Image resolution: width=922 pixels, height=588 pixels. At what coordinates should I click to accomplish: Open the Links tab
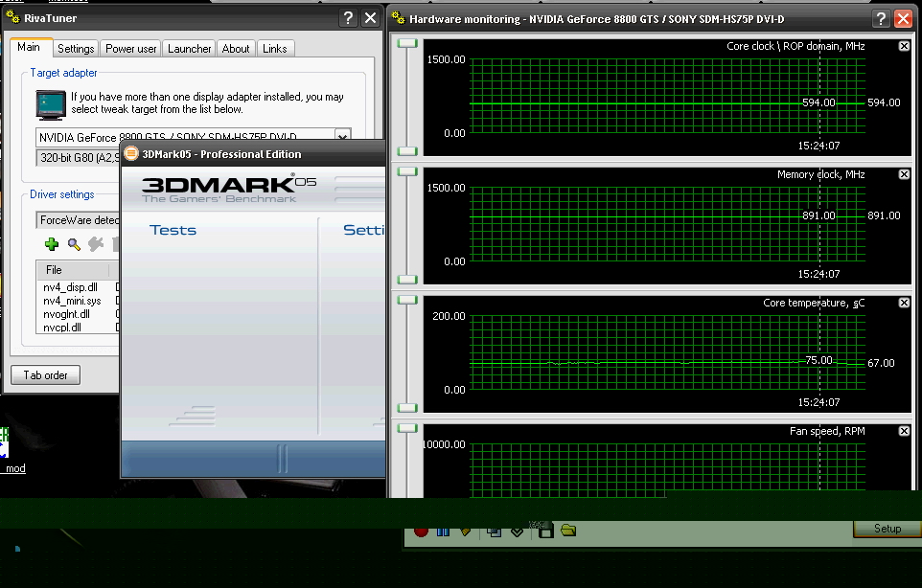click(275, 49)
